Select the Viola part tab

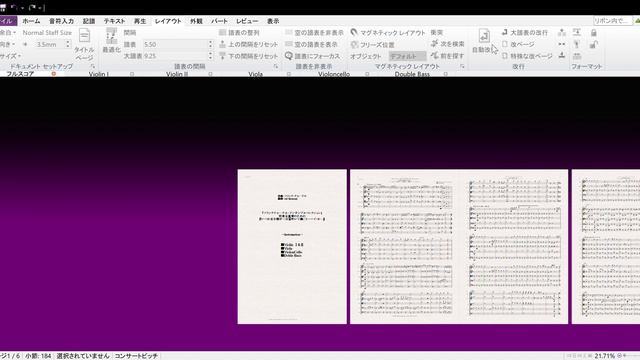pos(256,74)
